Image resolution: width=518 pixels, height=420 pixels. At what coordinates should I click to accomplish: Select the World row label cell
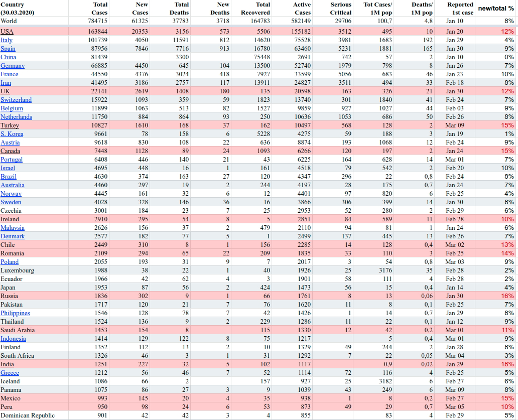[x=9, y=21]
